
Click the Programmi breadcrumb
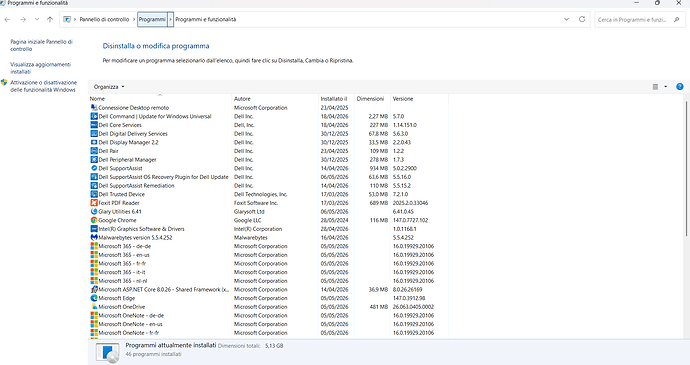pos(152,19)
